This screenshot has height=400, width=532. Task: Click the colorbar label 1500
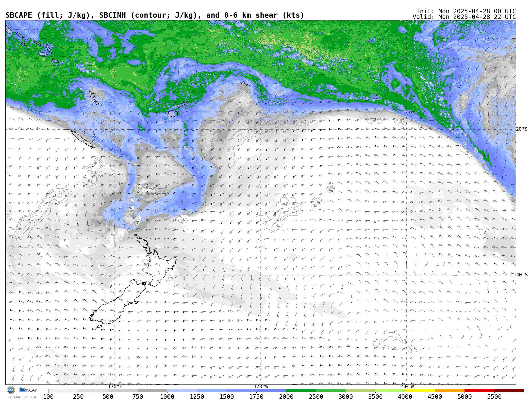(x=227, y=397)
